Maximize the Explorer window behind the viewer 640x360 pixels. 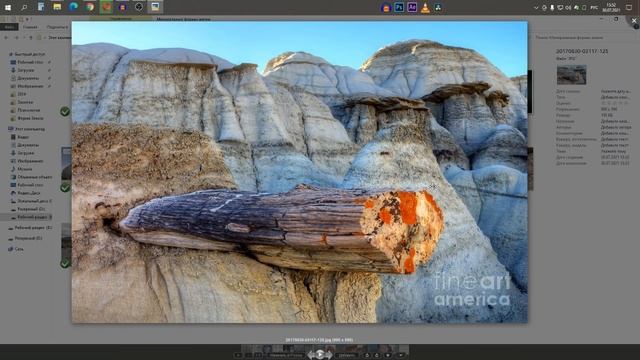pos(616,19)
